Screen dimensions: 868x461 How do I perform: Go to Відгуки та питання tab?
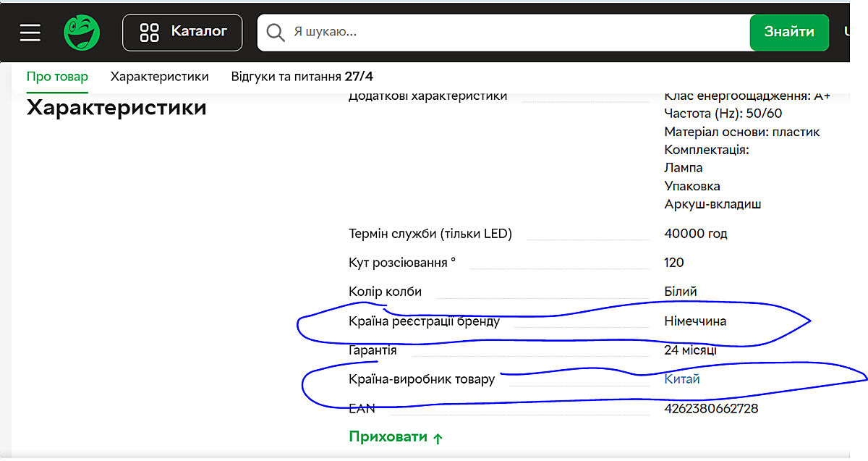point(302,77)
